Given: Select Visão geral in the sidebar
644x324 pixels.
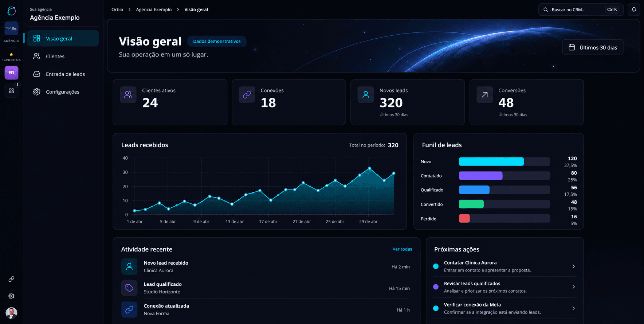Looking at the screenshot, I should click(63, 38).
